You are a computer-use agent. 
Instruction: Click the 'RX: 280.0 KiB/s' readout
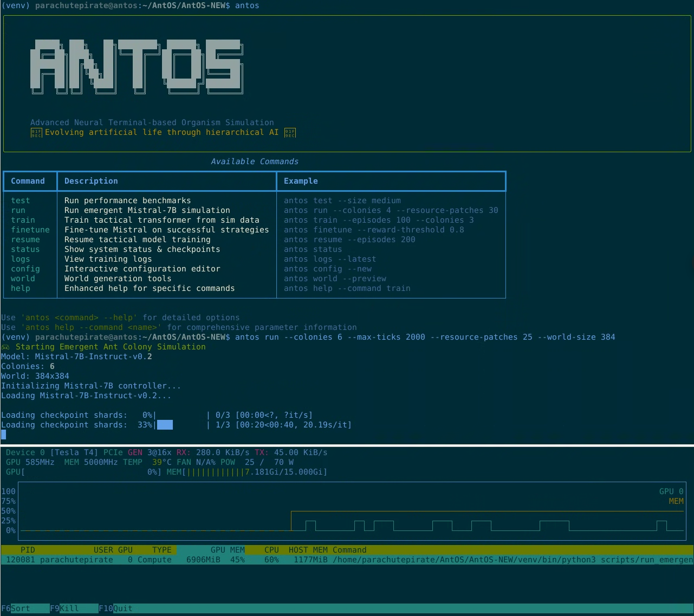pos(213,452)
